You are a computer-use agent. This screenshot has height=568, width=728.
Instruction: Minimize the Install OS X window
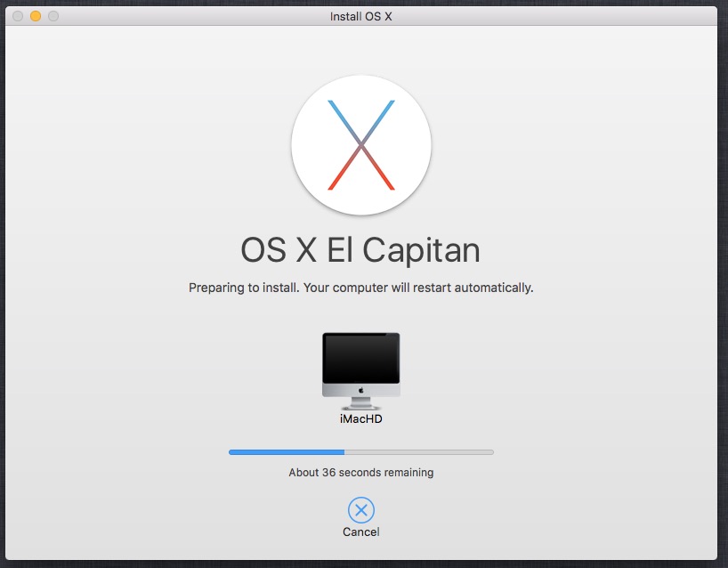pyautogui.click(x=36, y=16)
